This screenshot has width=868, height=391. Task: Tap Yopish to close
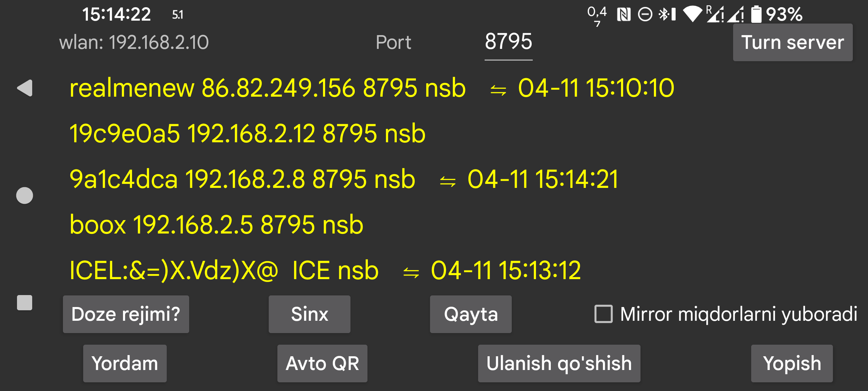tap(792, 363)
